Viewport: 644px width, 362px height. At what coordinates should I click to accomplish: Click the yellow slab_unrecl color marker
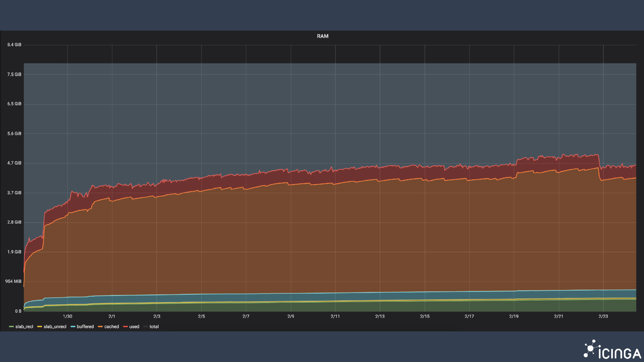[40, 326]
